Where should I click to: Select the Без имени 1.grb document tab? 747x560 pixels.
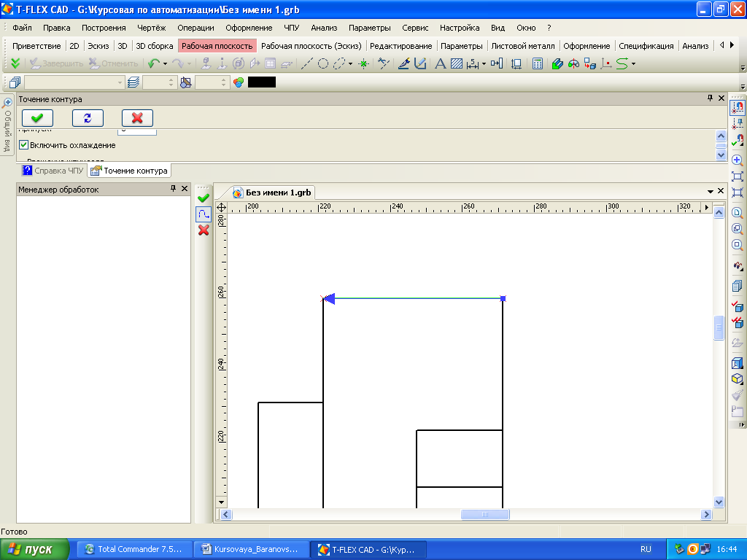(x=273, y=192)
